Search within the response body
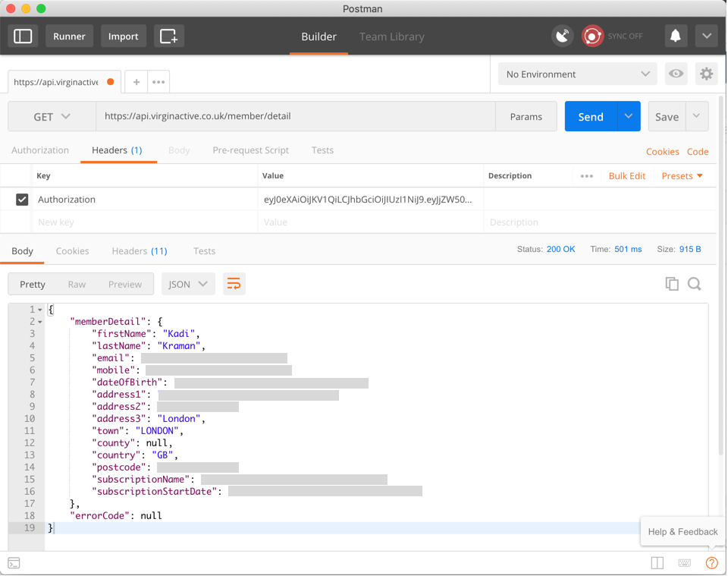 (x=695, y=284)
